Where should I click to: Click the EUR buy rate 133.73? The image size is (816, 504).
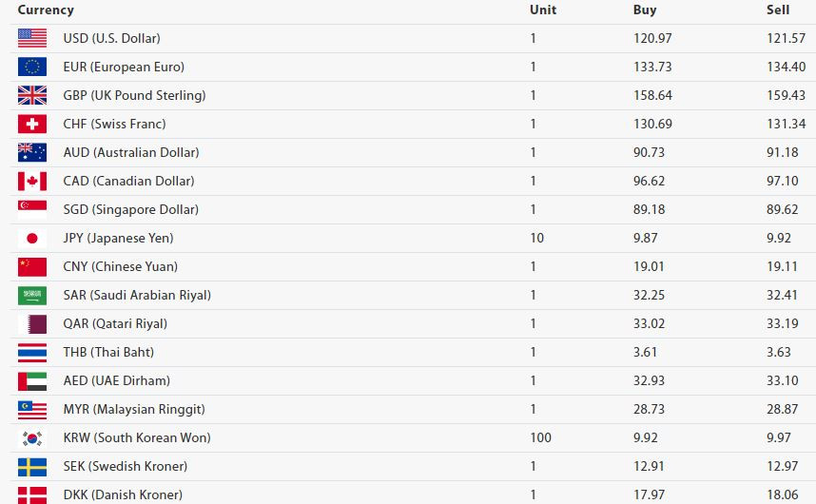652,68
